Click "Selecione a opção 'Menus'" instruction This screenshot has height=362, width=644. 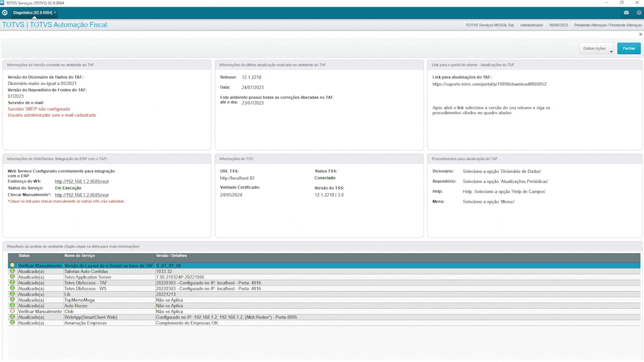click(x=489, y=201)
